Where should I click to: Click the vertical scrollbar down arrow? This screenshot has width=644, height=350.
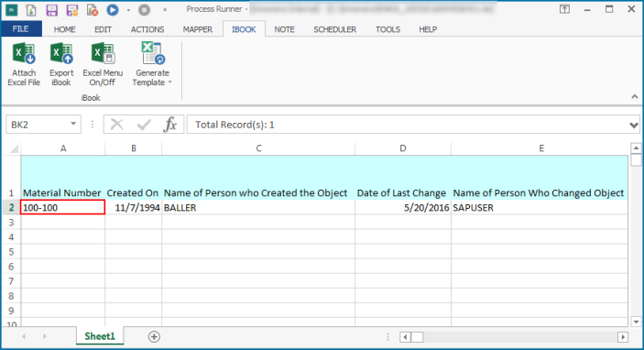pyautogui.click(x=636, y=323)
